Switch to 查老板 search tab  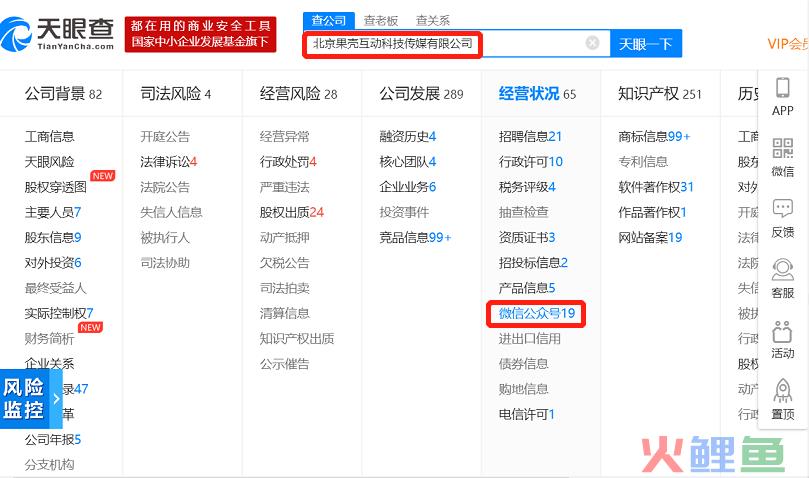(381, 21)
